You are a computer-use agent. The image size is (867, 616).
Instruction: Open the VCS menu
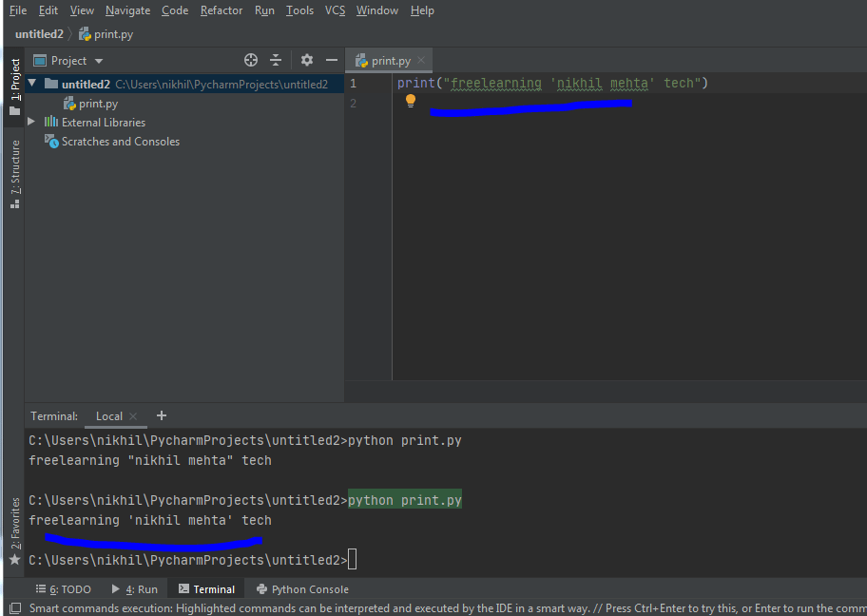click(x=335, y=10)
